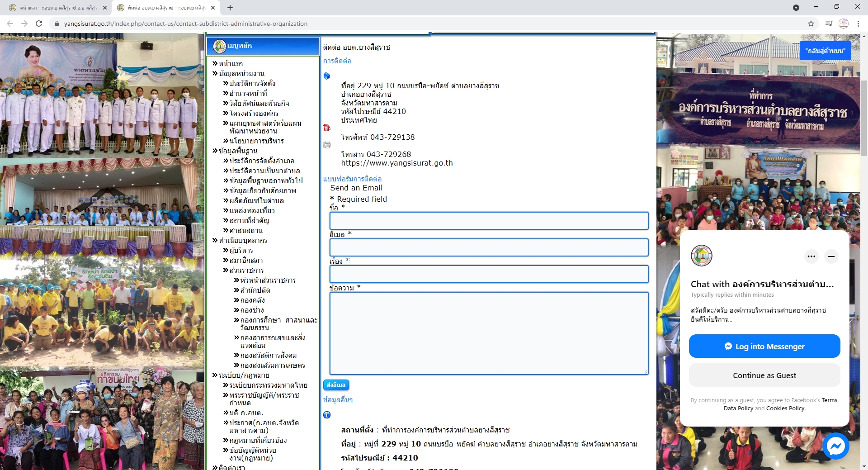
Task: Click the browser back arrow
Action: 10,24
